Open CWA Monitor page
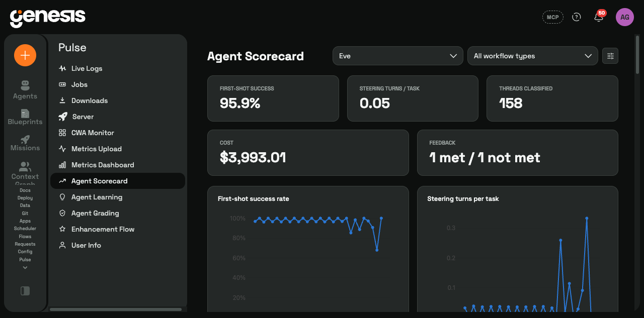 118,133
